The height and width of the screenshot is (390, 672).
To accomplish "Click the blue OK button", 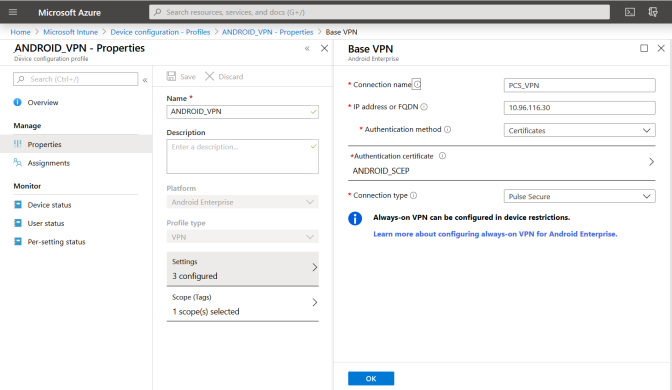I will click(x=371, y=378).
